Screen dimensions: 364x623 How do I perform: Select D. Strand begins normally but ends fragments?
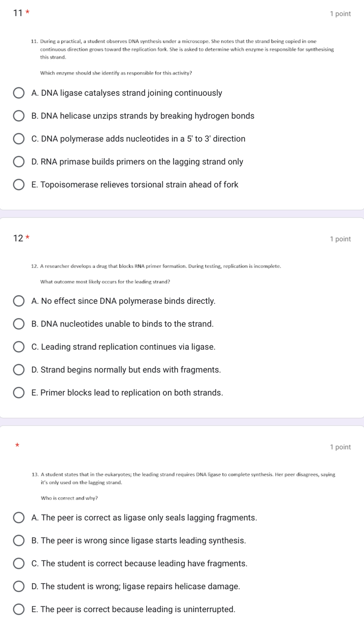19,370
